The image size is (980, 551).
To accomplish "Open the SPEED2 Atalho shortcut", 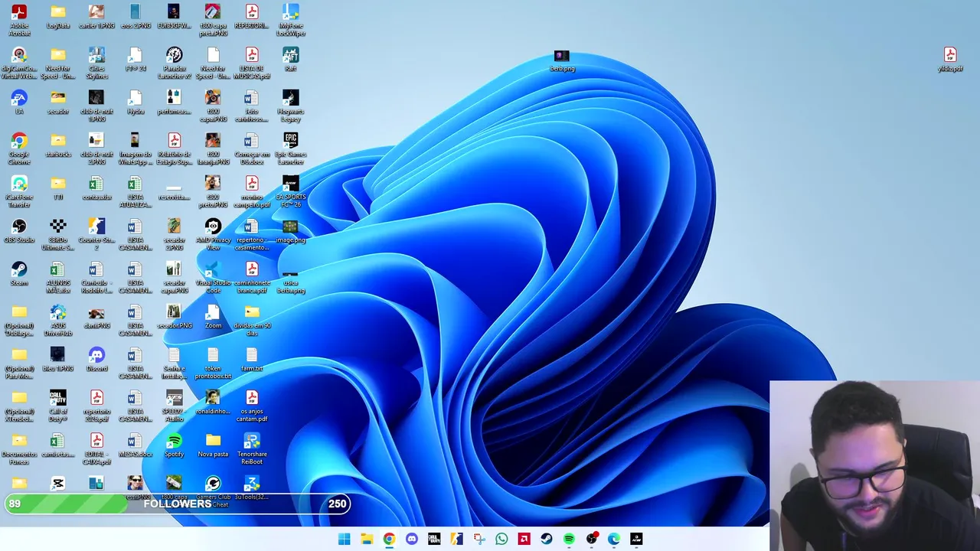I will pyautogui.click(x=175, y=406).
